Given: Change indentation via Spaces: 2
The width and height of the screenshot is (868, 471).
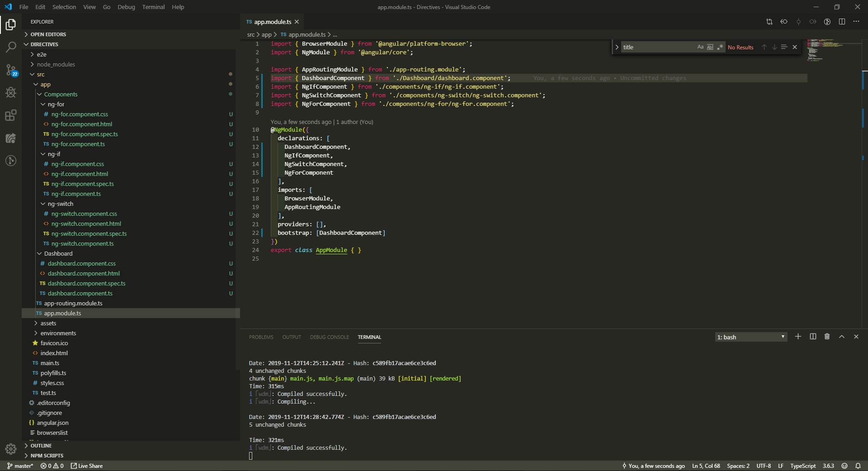Looking at the screenshot, I should pos(738,466).
